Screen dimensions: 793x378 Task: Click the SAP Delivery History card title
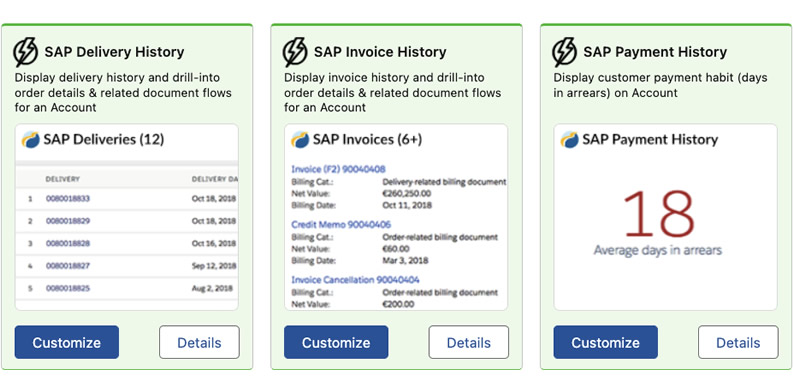tap(114, 52)
